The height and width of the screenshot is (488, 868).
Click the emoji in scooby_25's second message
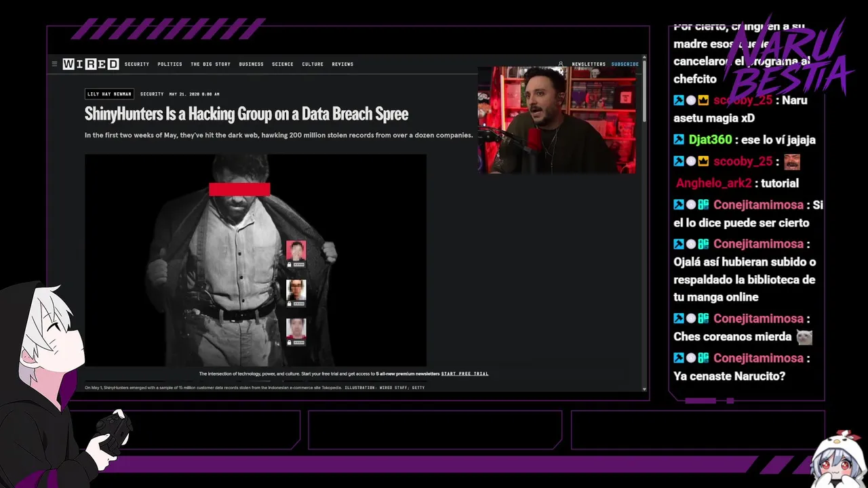point(791,162)
